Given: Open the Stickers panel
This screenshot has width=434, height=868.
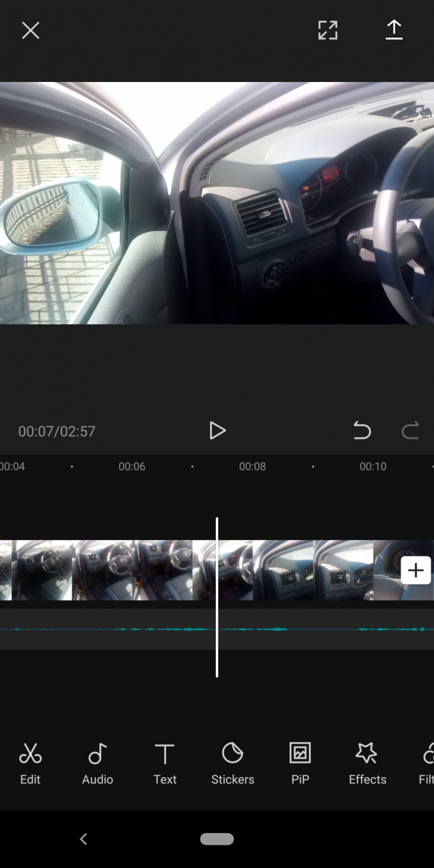Looking at the screenshot, I should tap(232, 764).
